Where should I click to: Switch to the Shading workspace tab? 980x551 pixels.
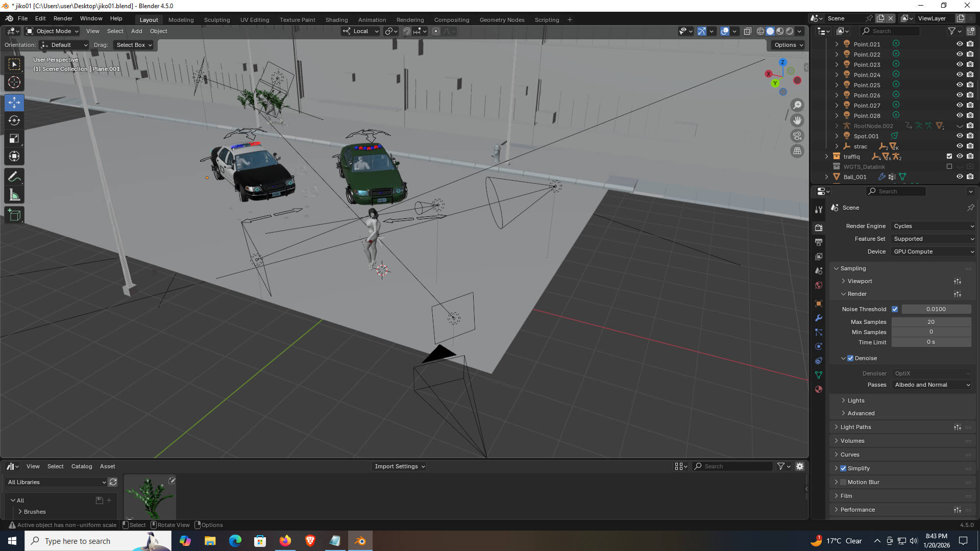point(336,20)
